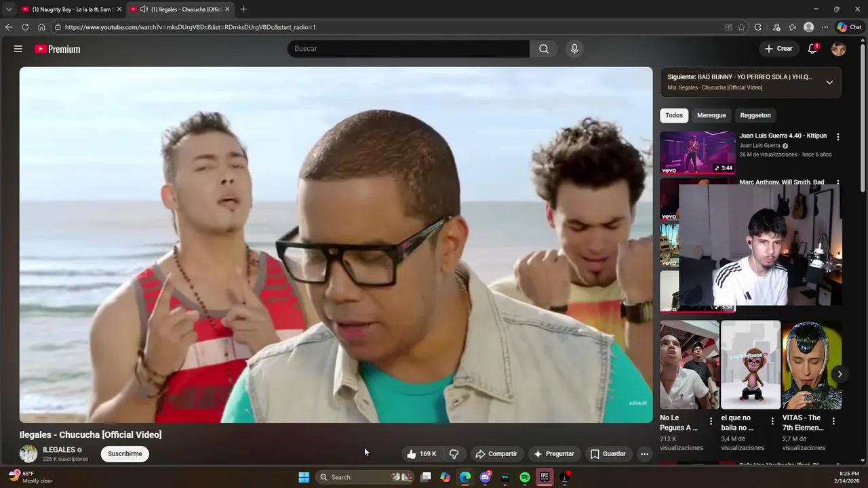
Task: Open the VITAS 7th Element short thumbnail
Action: click(x=812, y=365)
